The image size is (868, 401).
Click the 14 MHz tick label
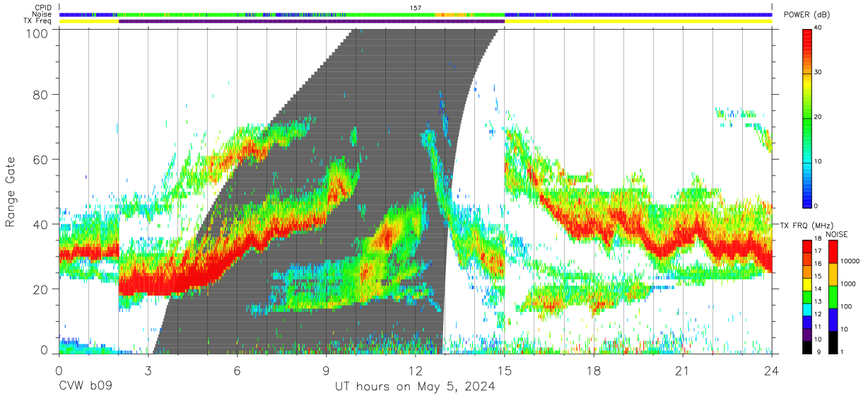(819, 289)
